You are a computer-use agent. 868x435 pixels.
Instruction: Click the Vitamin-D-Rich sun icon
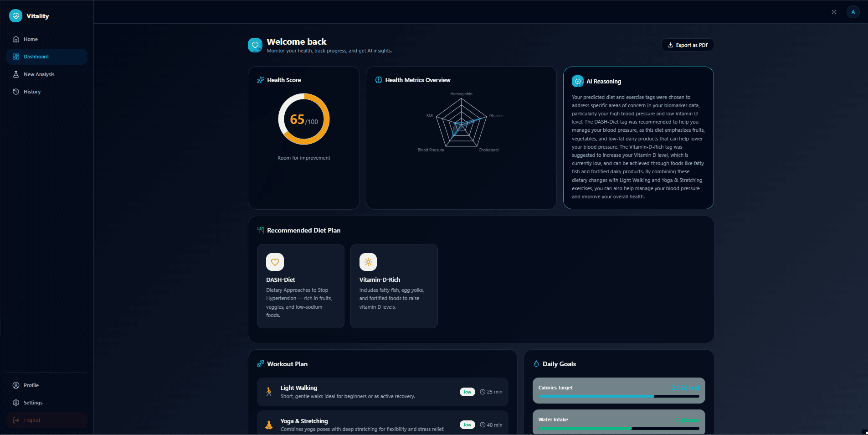[368, 262]
